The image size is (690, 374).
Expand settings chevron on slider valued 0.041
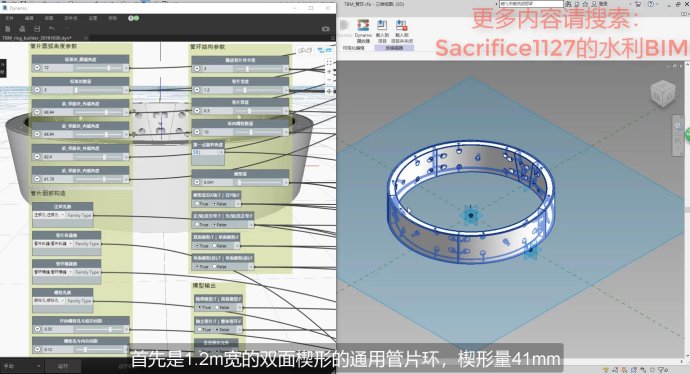tap(197, 182)
